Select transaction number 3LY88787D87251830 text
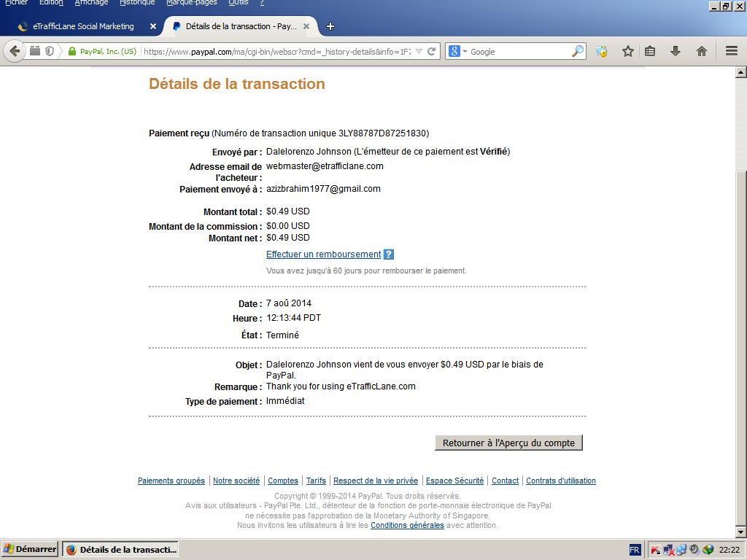This screenshot has width=747, height=560. tap(382, 133)
